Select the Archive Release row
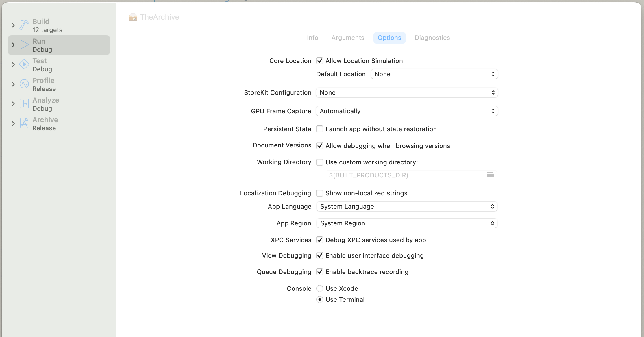Image resolution: width=644 pixels, height=337 pixels. coord(59,124)
